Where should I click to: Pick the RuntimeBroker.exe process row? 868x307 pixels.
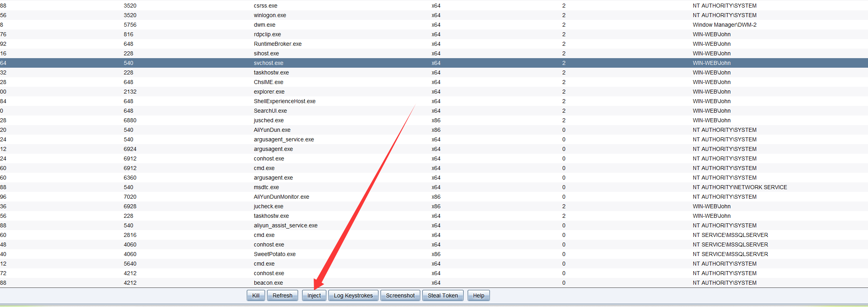pos(278,44)
